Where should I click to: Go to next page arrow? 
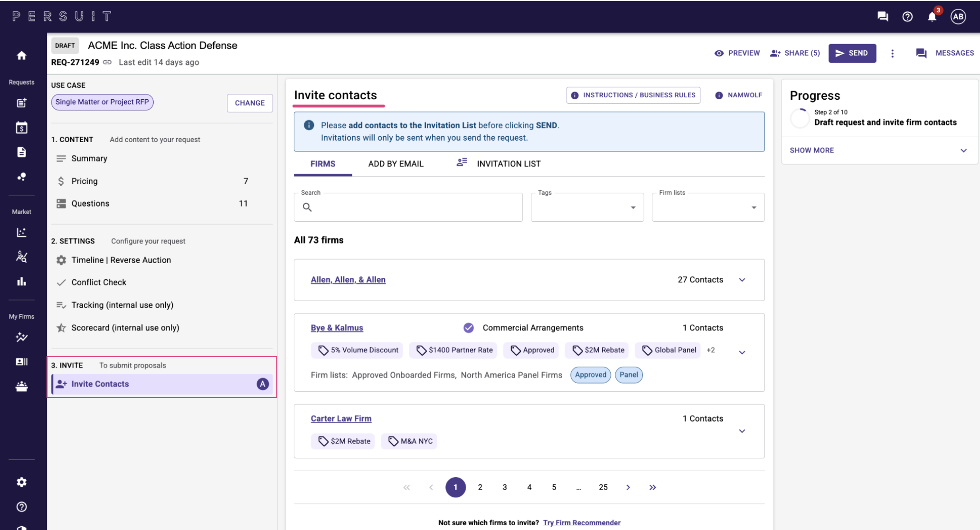pos(628,487)
